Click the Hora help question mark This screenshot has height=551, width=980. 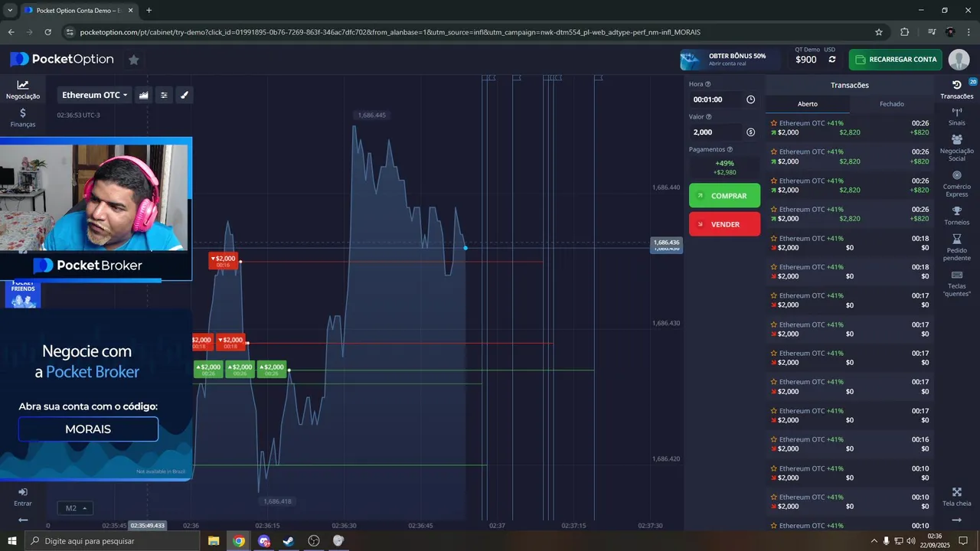pyautogui.click(x=707, y=84)
